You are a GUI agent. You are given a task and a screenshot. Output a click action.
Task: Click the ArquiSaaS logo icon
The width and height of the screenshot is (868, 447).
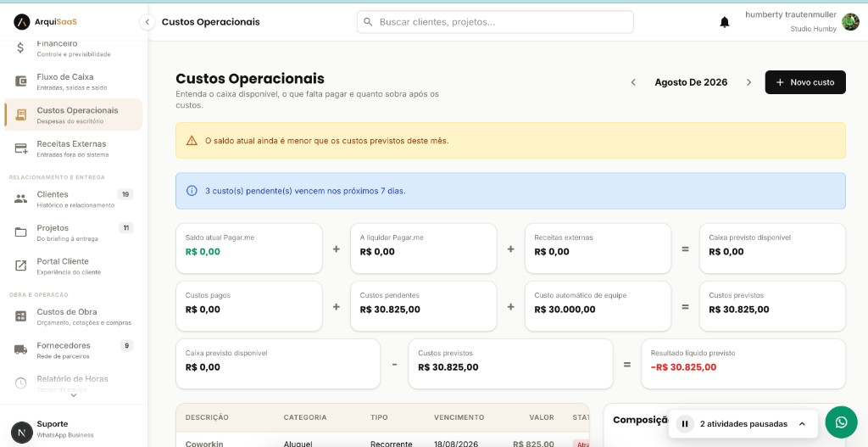pos(21,22)
